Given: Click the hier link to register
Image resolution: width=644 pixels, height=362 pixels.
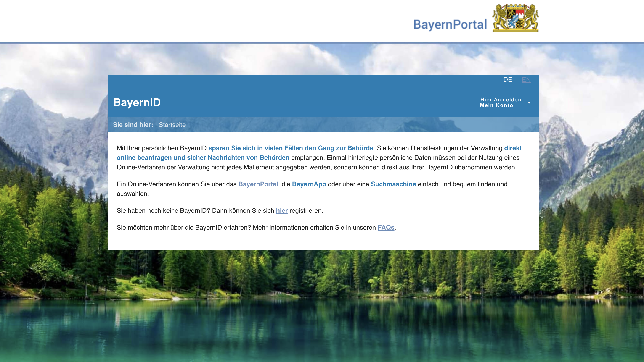Looking at the screenshot, I should pos(282,211).
